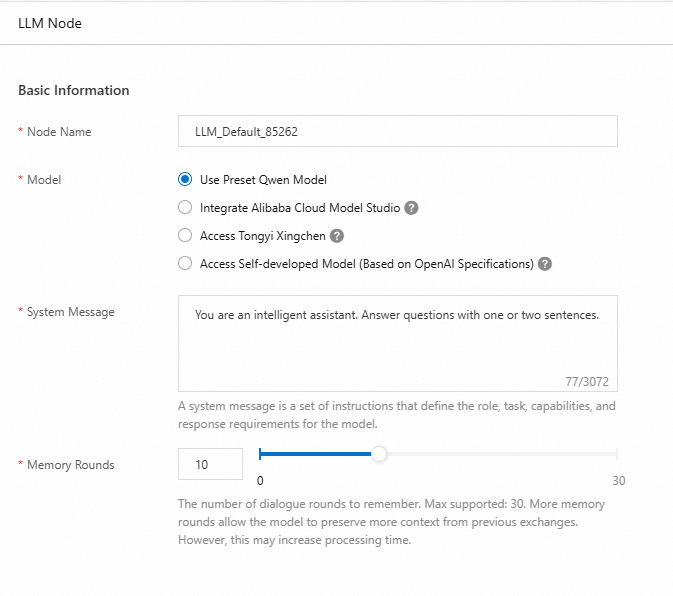Click the Memory Rounds number box
Image resolution: width=673 pixels, height=596 pixels.
[210, 464]
